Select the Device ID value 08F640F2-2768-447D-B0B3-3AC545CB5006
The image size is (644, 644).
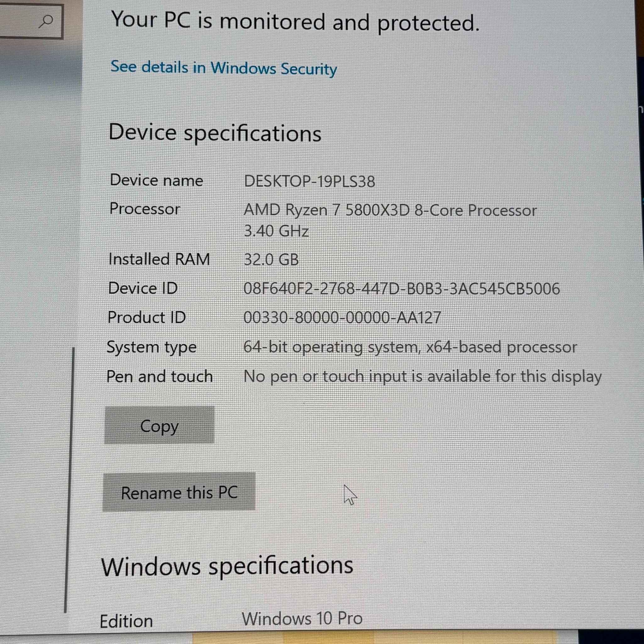point(402,289)
